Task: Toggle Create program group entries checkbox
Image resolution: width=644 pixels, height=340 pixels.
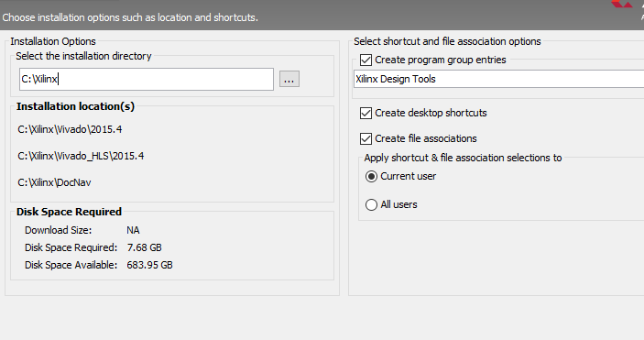Action: click(x=366, y=60)
